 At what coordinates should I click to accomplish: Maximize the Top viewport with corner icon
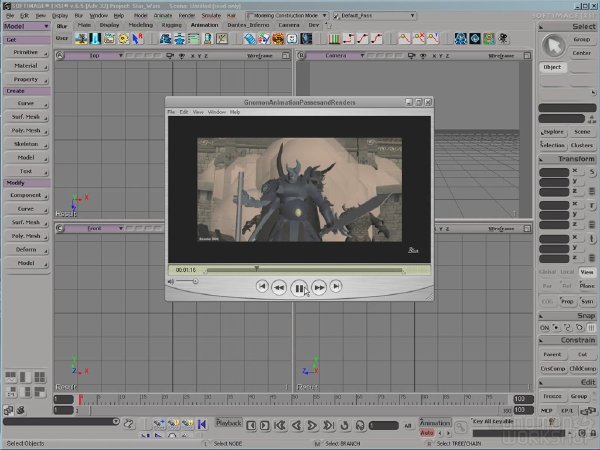point(285,56)
